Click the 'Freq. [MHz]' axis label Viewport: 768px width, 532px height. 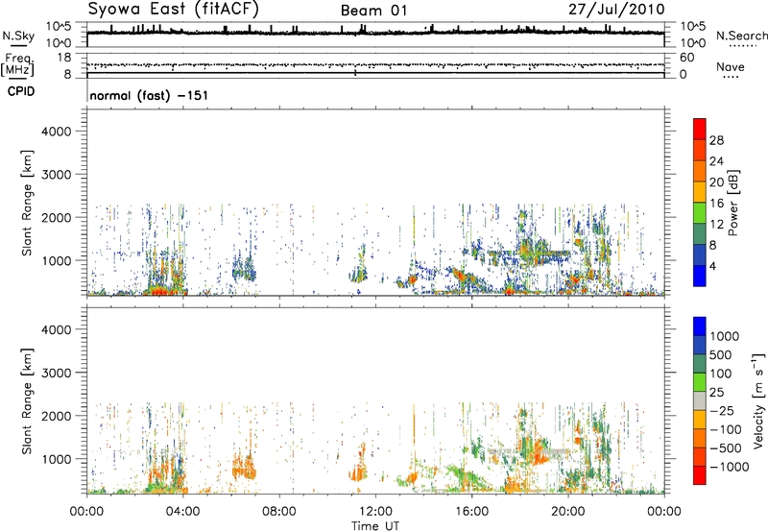point(17,64)
